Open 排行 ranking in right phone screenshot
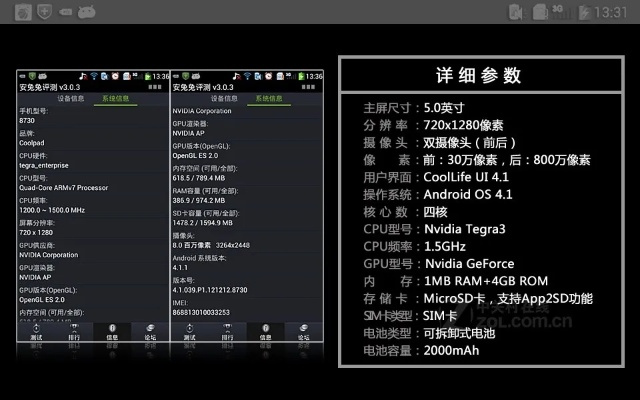The image size is (640, 400). 227,332
